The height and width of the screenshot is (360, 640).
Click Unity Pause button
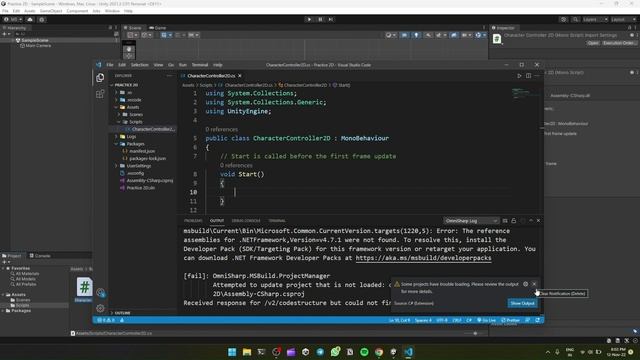(320, 19)
